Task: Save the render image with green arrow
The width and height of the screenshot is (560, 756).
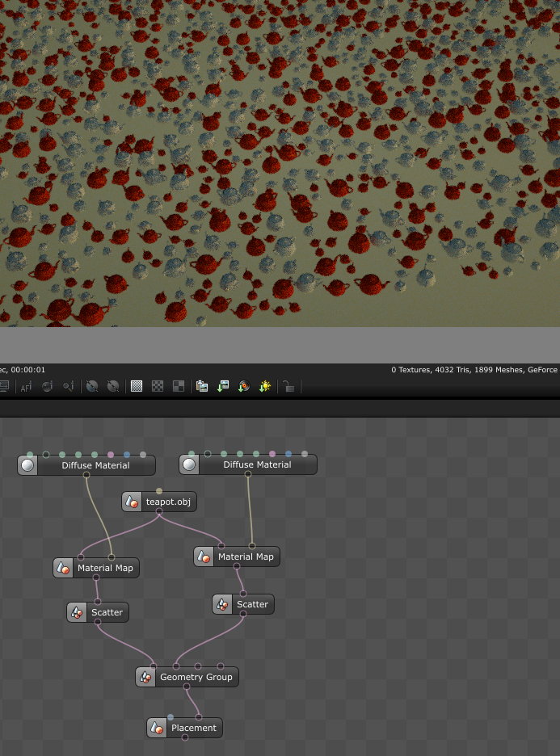Action: point(223,386)
